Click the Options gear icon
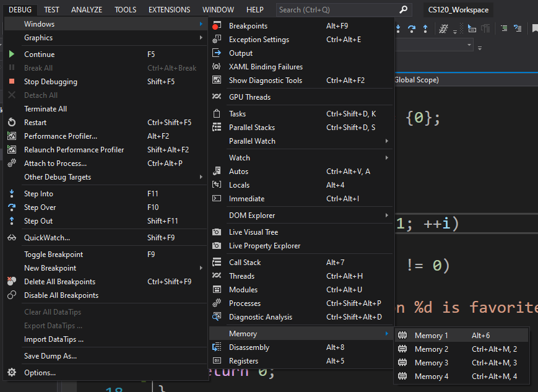538x392 pixels. point(12,372)
